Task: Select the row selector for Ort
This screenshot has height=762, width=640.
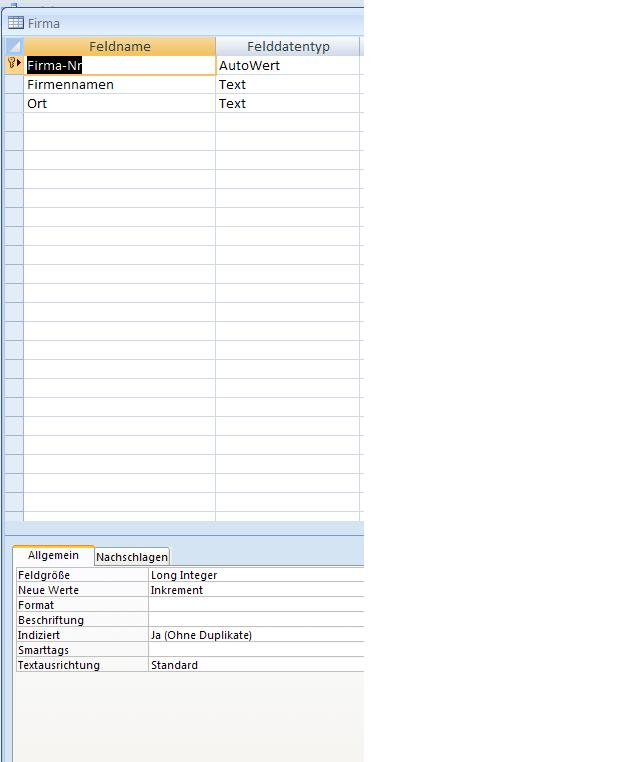Action: point(14,104)
